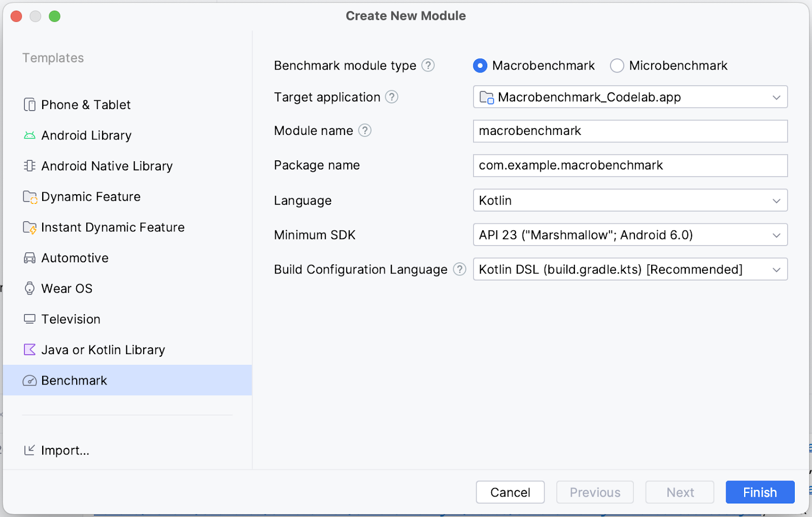Expand the Build Configuration Language dropdown
The width and height of the screenshot is (812, 517).
point(630,269)
